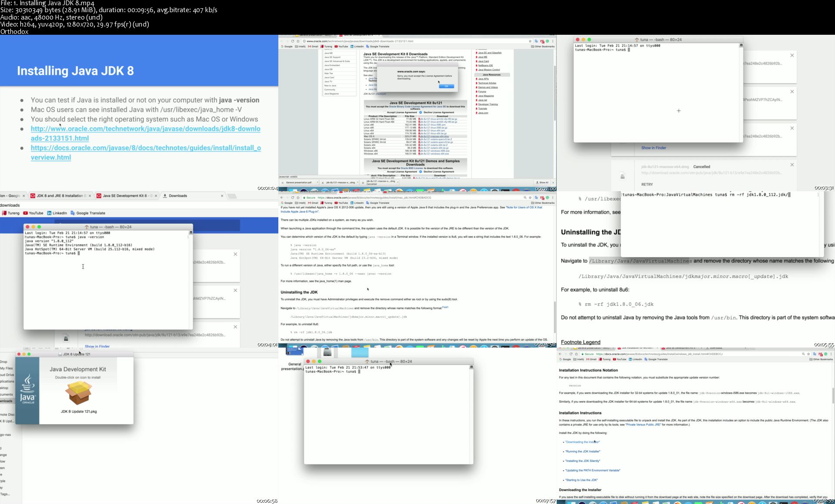Click vertical scrollbar of the oracle.com downloads page
Screen dimensions: 835x504
pos(555,93)
